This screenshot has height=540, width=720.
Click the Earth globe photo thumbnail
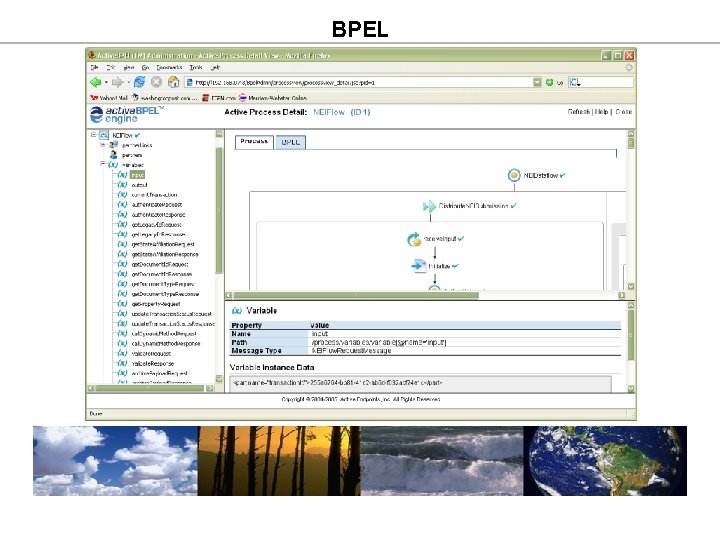[x=605, y=461]
